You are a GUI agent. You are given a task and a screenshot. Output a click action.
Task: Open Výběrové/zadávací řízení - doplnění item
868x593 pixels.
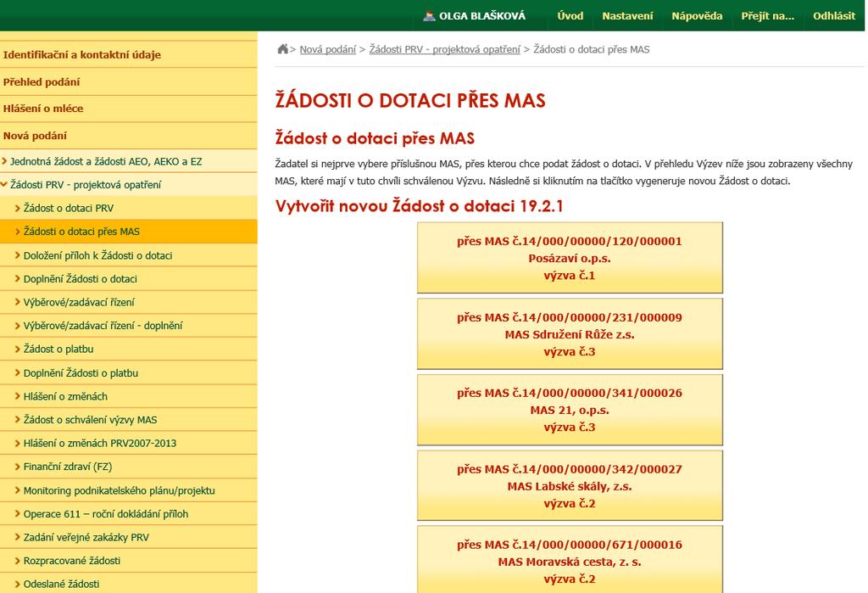tap(129, 325)
